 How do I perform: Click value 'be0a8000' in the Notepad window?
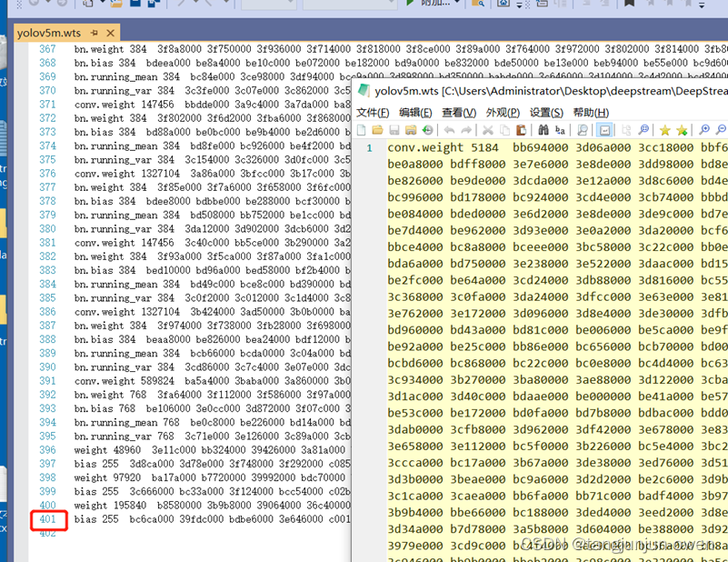point(415,165)
